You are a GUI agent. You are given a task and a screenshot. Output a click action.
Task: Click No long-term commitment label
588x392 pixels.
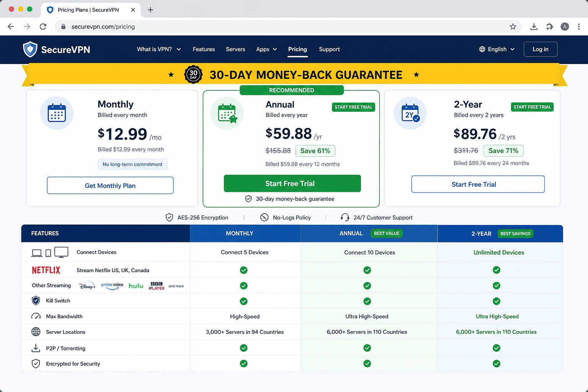132,164
